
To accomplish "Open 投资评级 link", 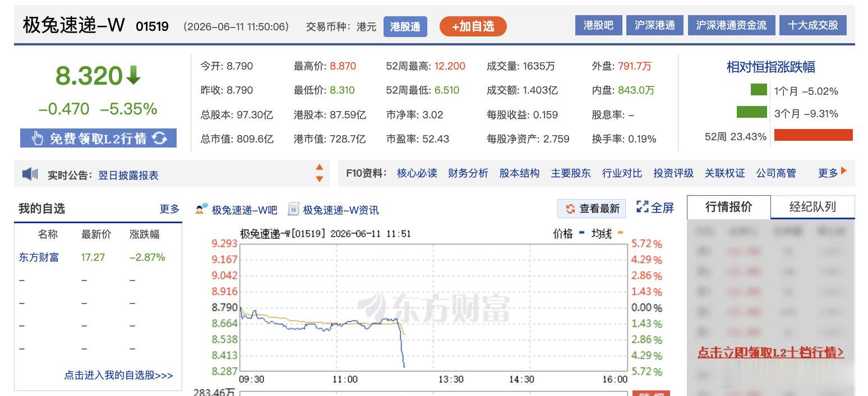I will (x=673, y=173).
